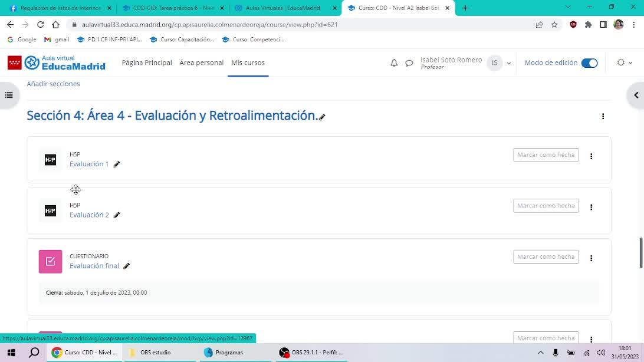Switch to Aulas Virtuales EducaMadrid tab
The height and width of the screenshot is (362, 644).
click(285, 8)
